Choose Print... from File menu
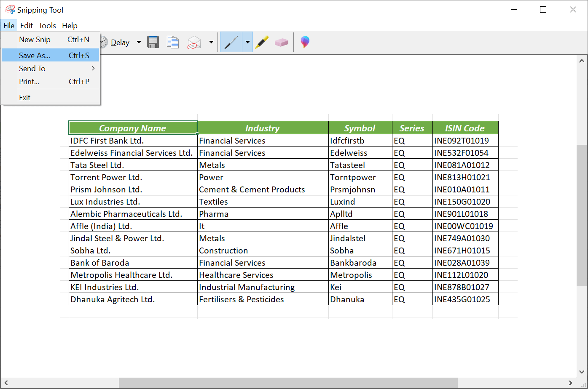 pyautogui.click(x=51, y=81)
